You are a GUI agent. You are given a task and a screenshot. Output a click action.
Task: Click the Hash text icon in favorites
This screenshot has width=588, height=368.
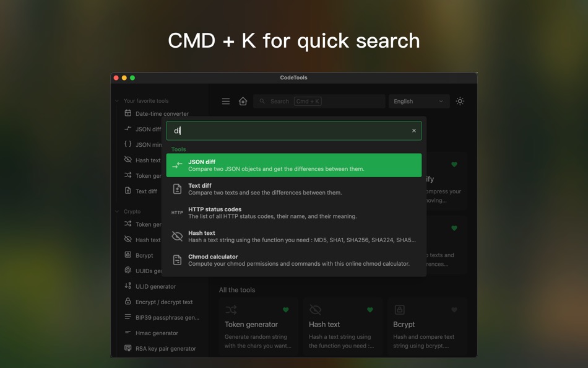point(128,160)
